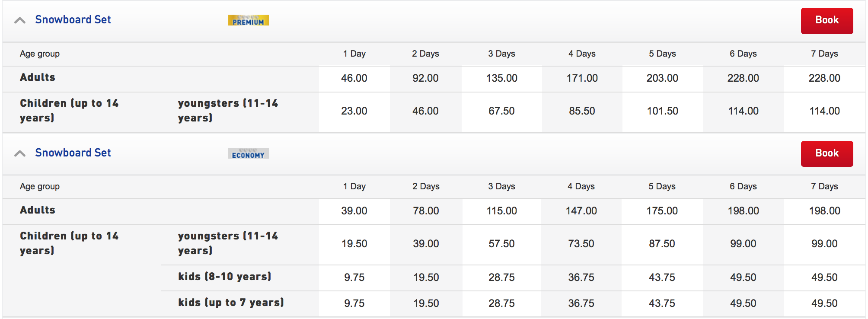Click the Economy 5 Days column header
The width and height of the screenshot is (868, 319).
point(662,186)
